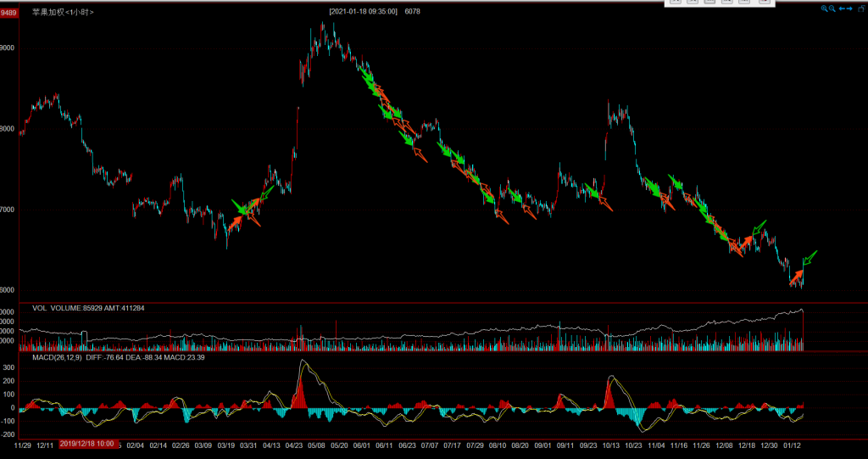The width and height of the screenshot is (868, 459).
Task: Click the 2019/12/18 10:00 date marker
Action: (x=88, y=445)
